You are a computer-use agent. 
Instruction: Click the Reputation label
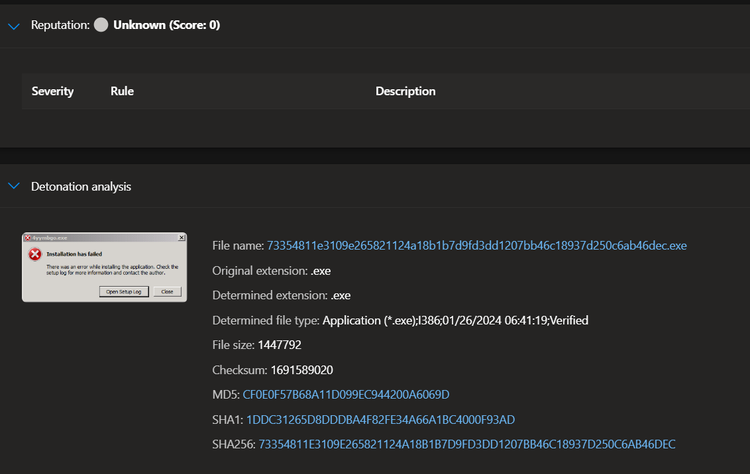coord(60,25)
